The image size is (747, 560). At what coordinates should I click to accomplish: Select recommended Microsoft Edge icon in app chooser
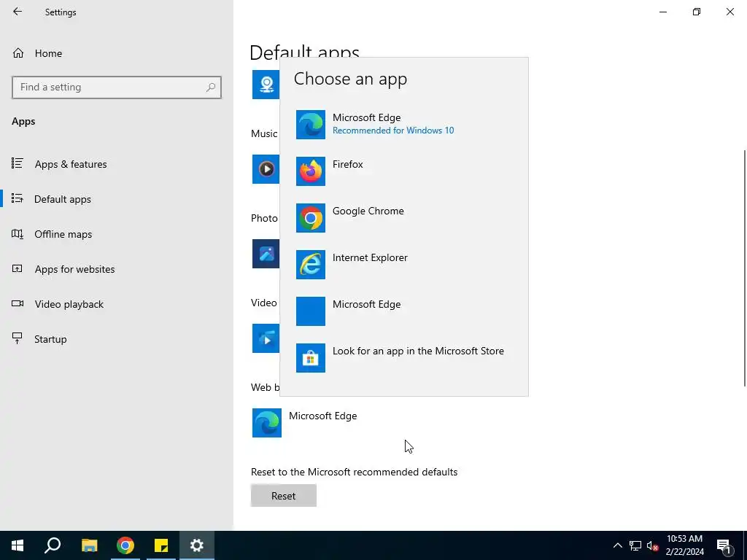311,125
